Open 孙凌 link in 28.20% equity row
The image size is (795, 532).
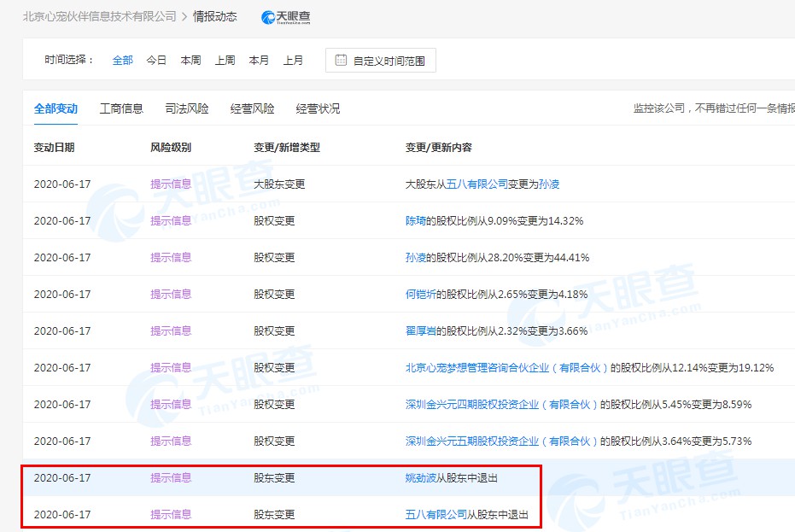[x=415, y=258]
